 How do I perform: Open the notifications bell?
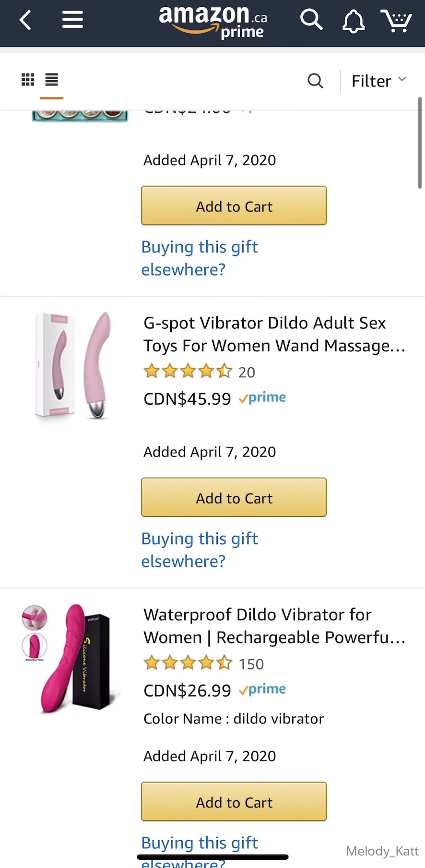(x=353, y=21)
